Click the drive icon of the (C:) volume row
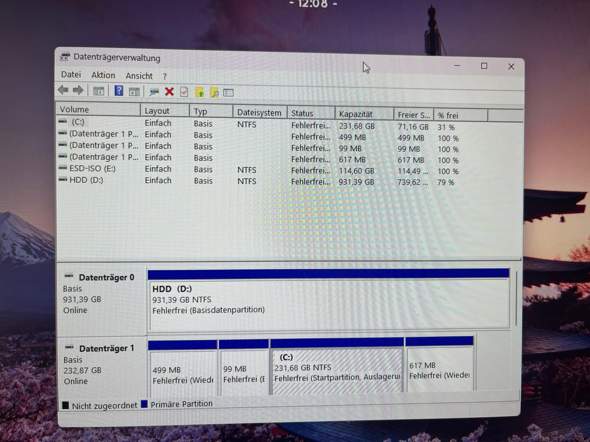Image resolution: width=590 pixels, height=442 pixels. [x=63, y=122]
